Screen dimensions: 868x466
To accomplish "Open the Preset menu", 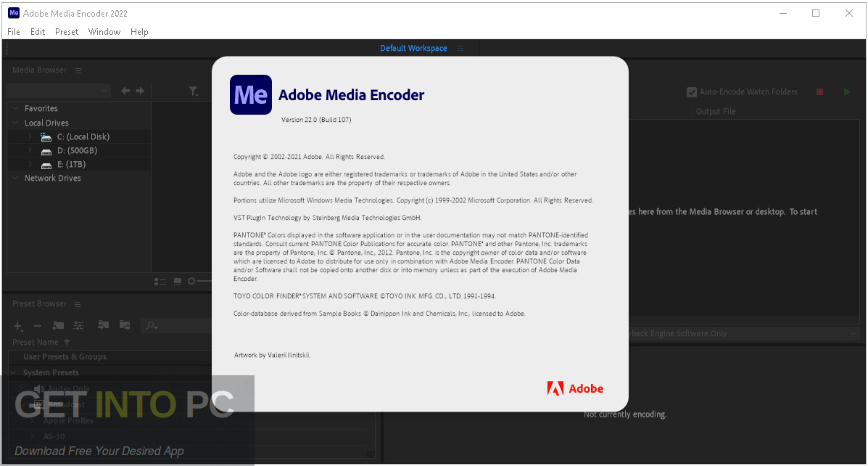I will (67, 32).
